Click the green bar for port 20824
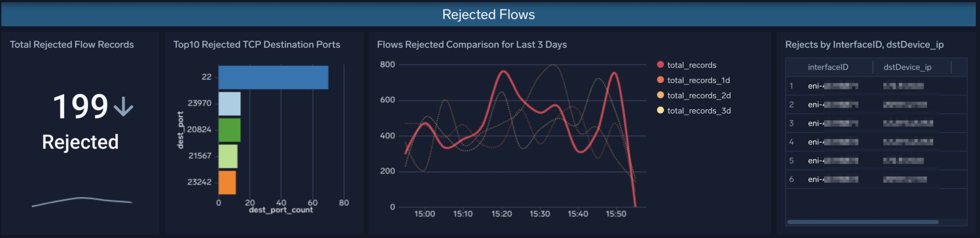980x238 pixels. point(230,130)
